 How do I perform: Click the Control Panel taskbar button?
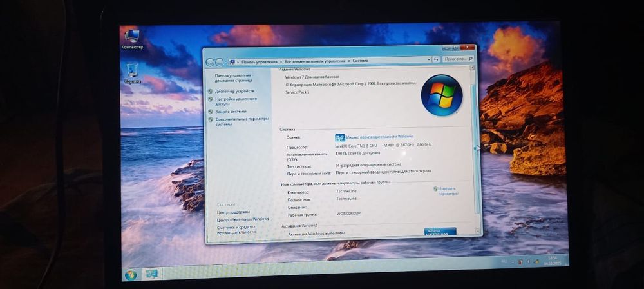pos(151,274)
